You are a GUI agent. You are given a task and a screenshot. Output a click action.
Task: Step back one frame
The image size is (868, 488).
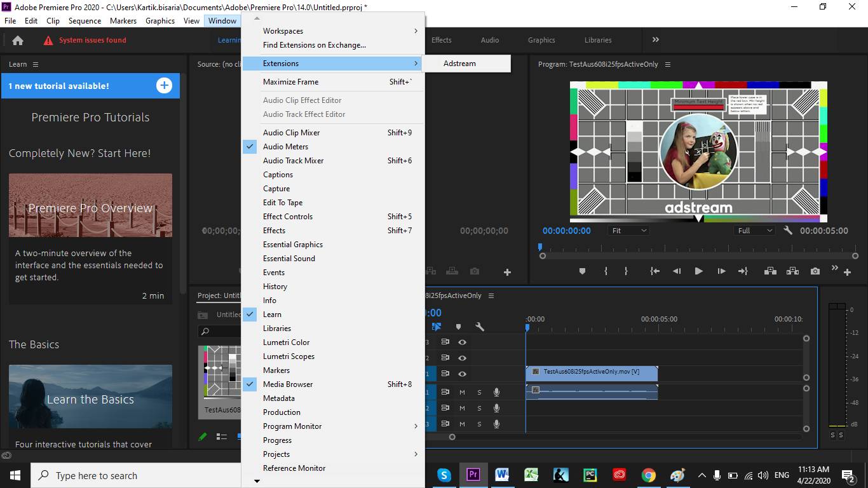[677, 271]
